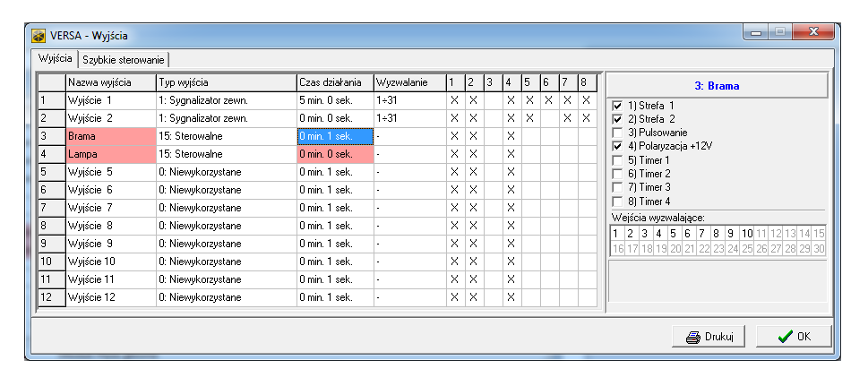
Task: Check the Timer 4 option
Action: pyautogui.click(x=616, y=202)
